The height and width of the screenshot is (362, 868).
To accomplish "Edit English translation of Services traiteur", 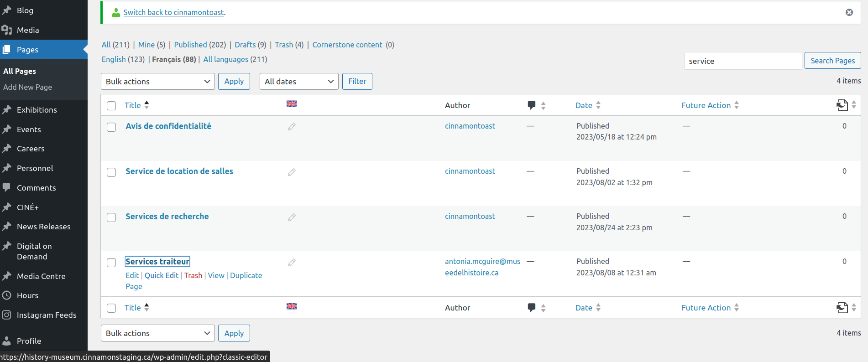I will click(292, 263).
